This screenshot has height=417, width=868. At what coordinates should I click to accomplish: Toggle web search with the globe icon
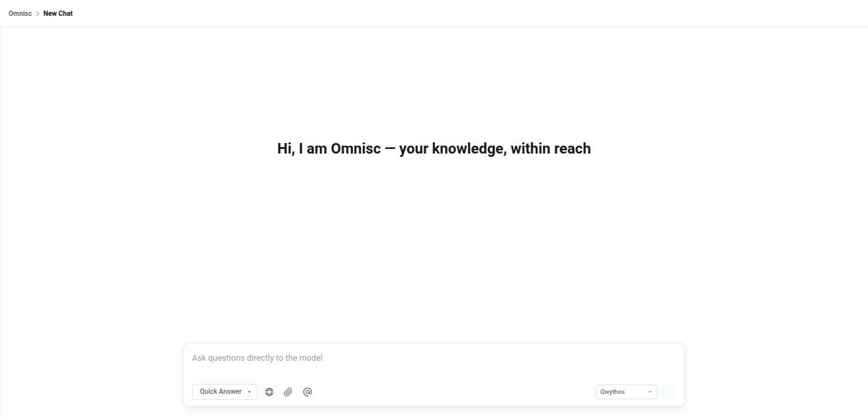(269, 392)
